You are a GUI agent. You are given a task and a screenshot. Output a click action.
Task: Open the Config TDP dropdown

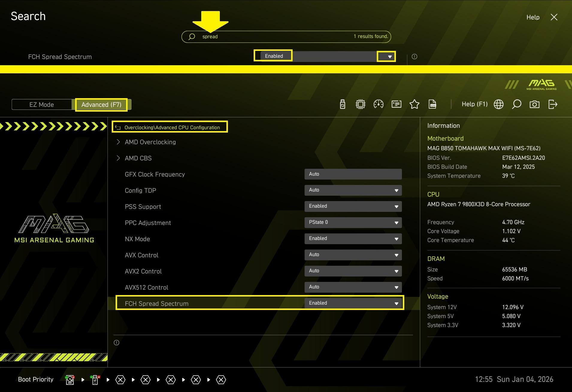353,190
